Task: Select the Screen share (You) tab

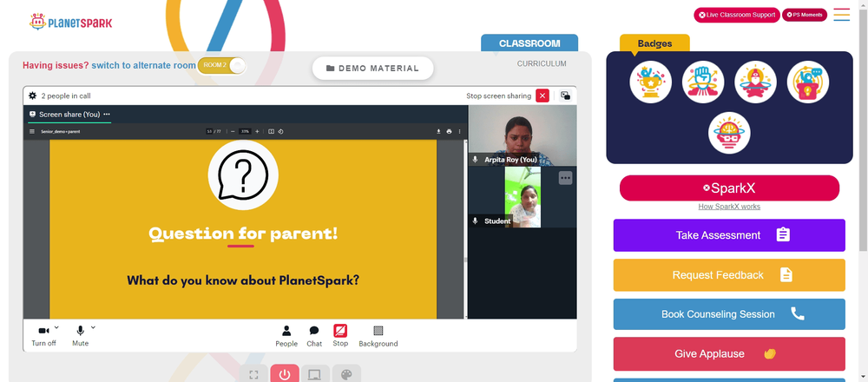Action: 69,115
